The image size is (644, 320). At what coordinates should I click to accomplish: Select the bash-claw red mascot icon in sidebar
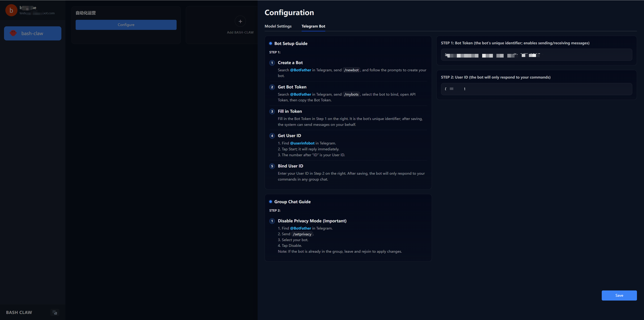13,33
